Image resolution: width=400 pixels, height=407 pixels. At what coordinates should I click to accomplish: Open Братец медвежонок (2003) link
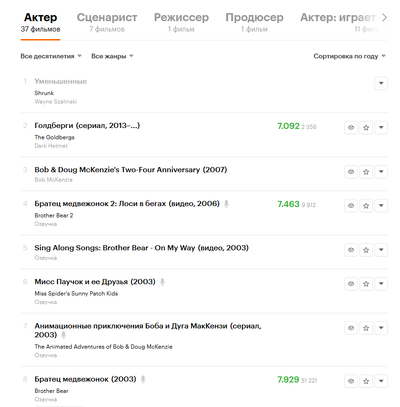click(x=85, y=379)
